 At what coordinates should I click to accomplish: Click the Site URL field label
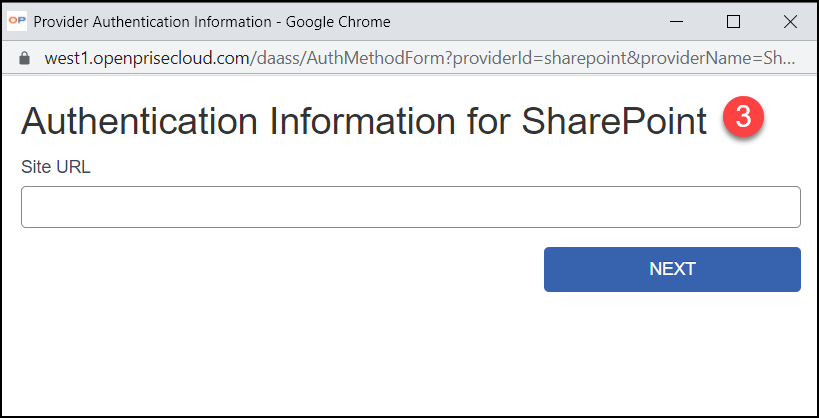55,167
